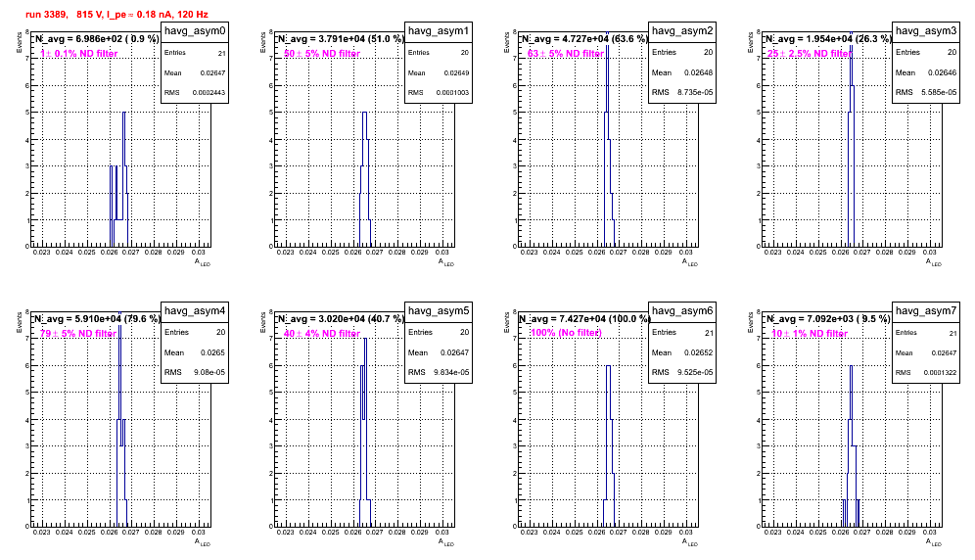Click Entries count 20 in havg_asym5 box
Image resolution: width=975 pixels, height=560 pixels.
point(464,332)
